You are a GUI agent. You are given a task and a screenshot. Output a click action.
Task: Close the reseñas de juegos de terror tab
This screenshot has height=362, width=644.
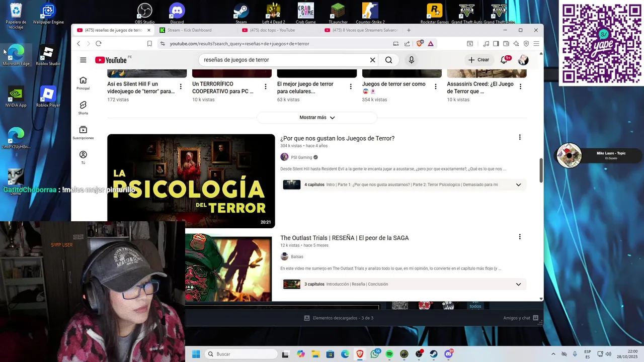(149, 30)
